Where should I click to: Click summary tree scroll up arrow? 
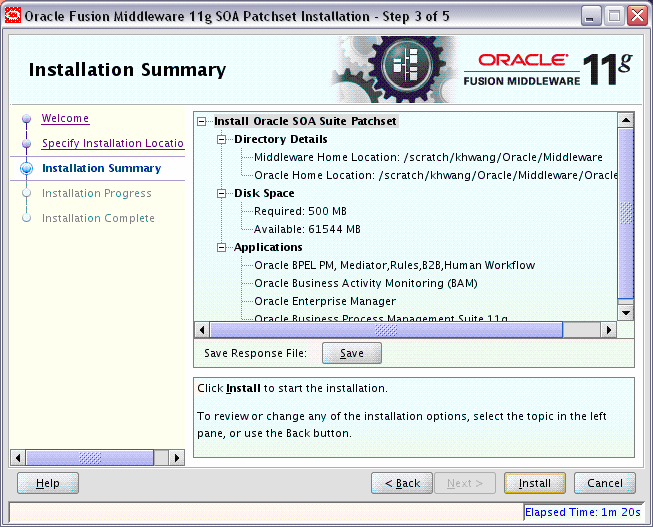626,120
